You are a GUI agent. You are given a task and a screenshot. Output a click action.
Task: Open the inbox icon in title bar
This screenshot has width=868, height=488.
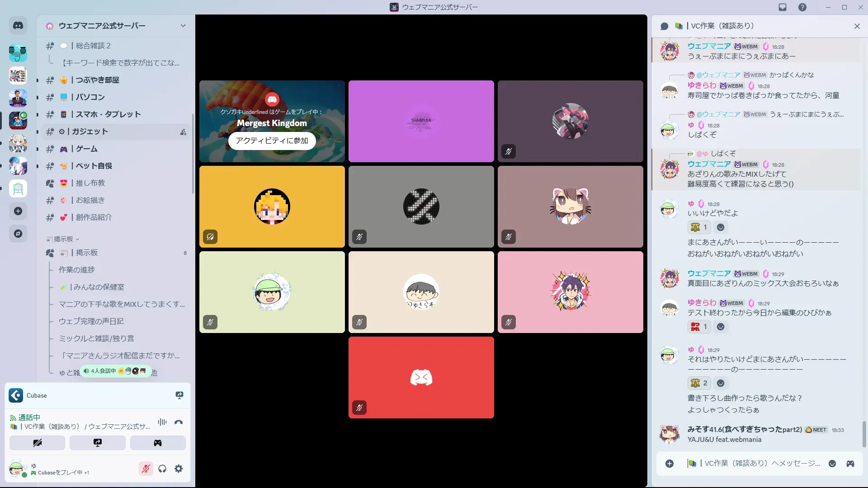point(783,7)
